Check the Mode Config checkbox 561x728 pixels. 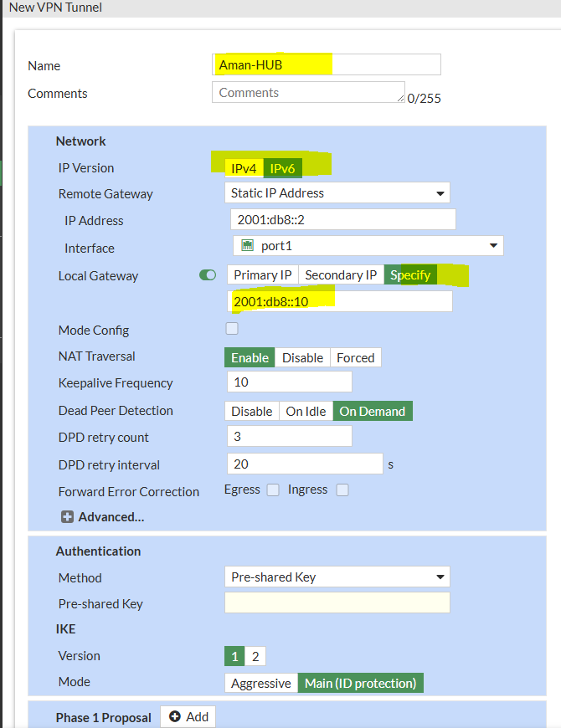pos(232,329)
